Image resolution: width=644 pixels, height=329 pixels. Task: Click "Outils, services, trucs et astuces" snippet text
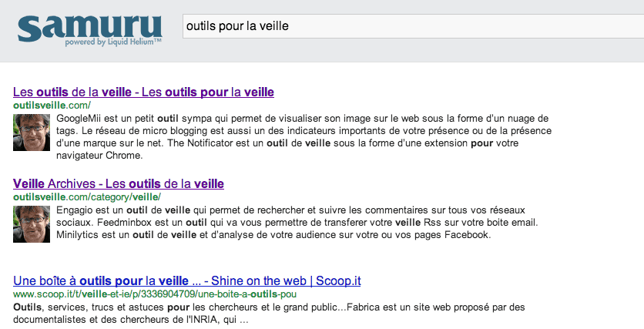point(89,307)
